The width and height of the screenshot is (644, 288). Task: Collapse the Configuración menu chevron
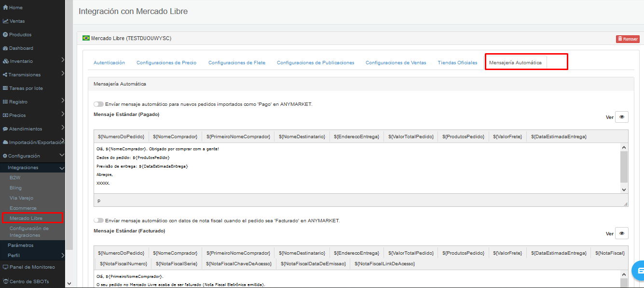62,155
